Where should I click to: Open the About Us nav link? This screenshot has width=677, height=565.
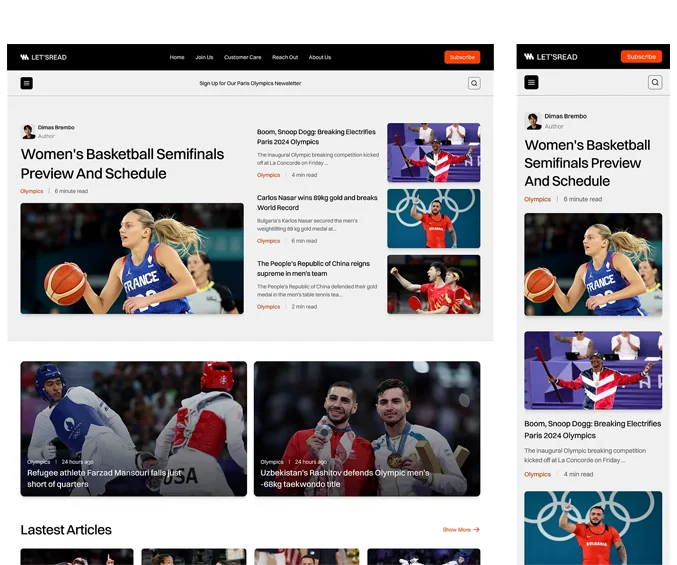(x=319, y=57)
